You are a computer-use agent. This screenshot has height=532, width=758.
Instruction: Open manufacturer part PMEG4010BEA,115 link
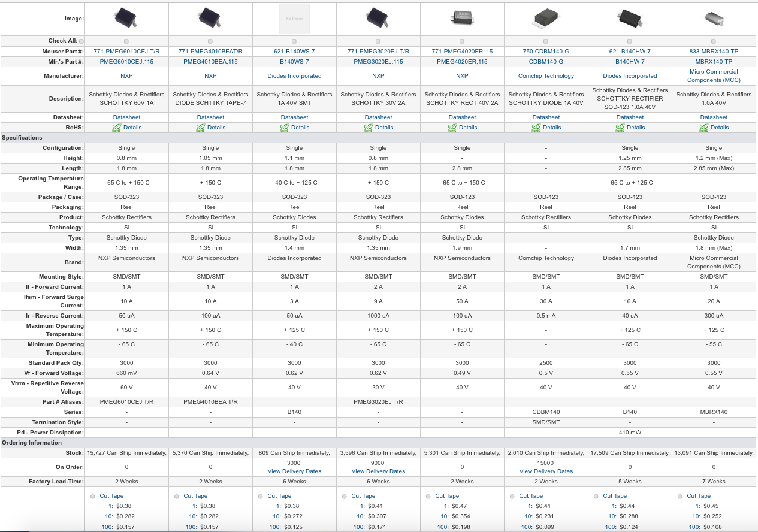click(210, 62)
